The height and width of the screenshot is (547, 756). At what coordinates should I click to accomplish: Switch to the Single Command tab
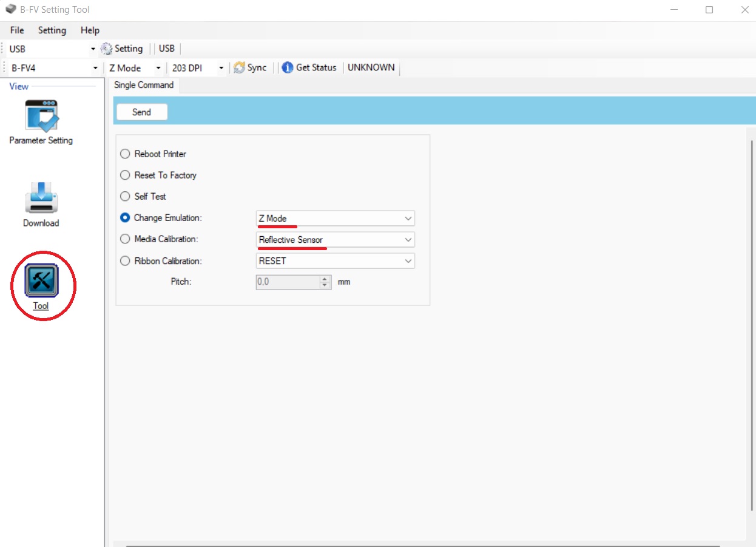point(144,85)
